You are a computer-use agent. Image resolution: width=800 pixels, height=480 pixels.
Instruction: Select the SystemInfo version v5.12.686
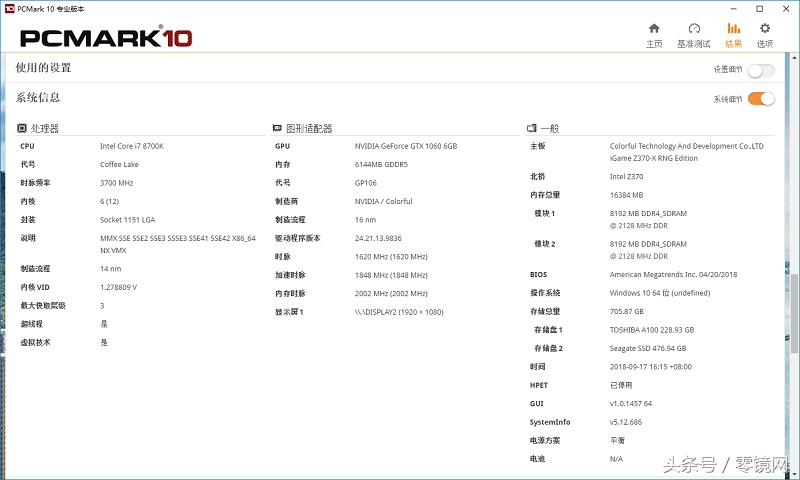click(x=626, y=422)
